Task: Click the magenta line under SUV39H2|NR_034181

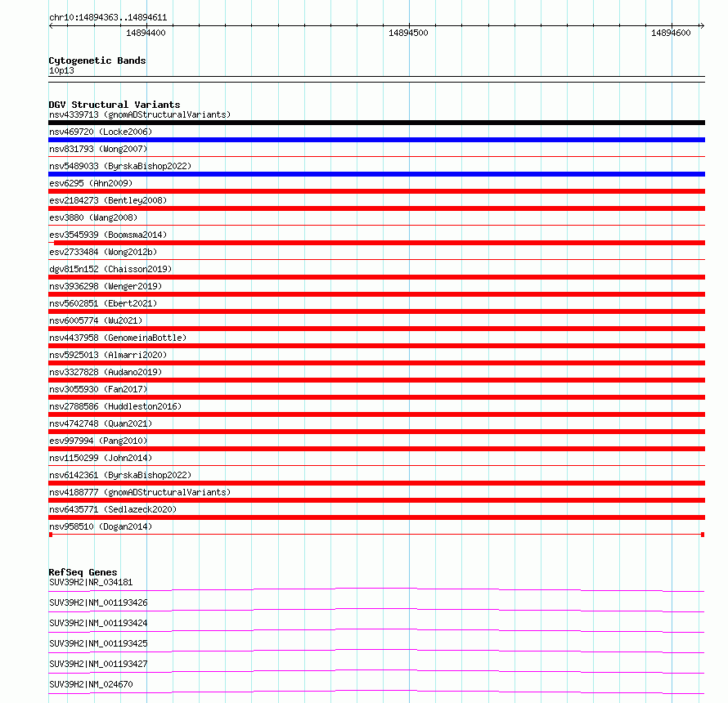Action: click(376, 589)
